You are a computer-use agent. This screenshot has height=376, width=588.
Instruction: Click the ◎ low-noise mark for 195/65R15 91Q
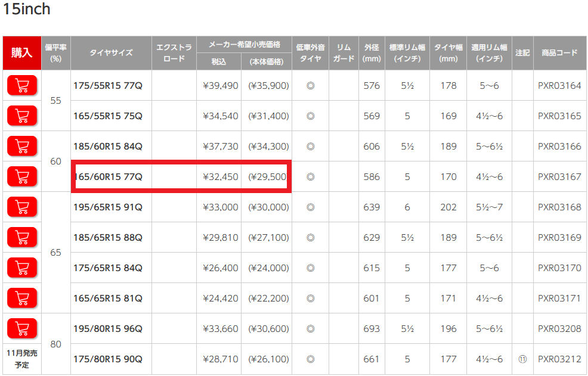click(310, 207)
